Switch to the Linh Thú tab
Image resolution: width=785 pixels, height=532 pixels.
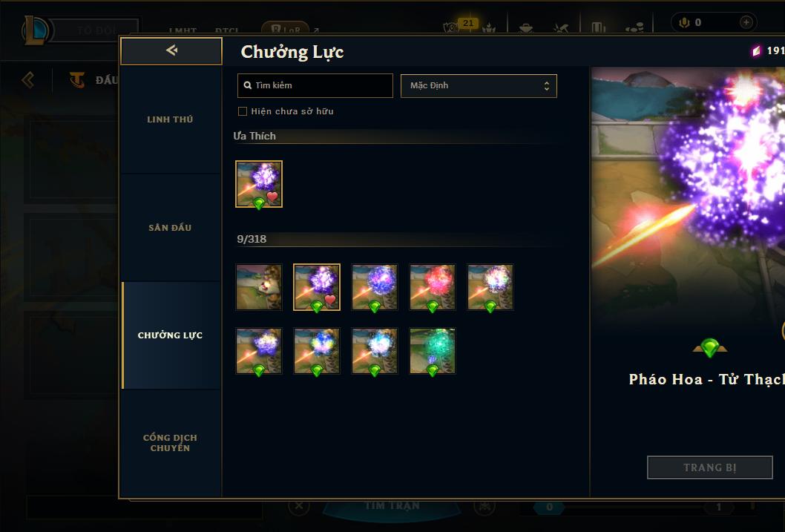170,119
